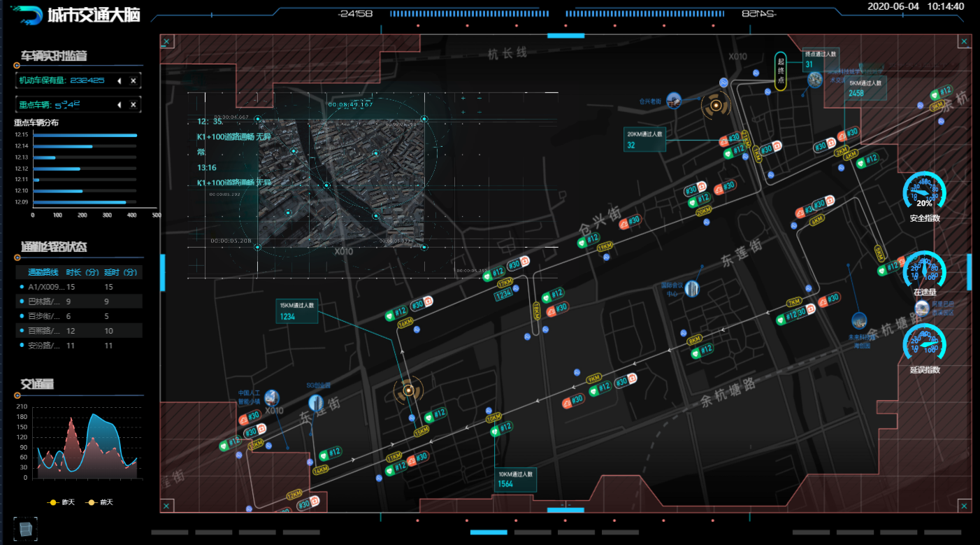Click the satellite video overlay image
This screenshot has width=980, height=545.
[341, 182]
